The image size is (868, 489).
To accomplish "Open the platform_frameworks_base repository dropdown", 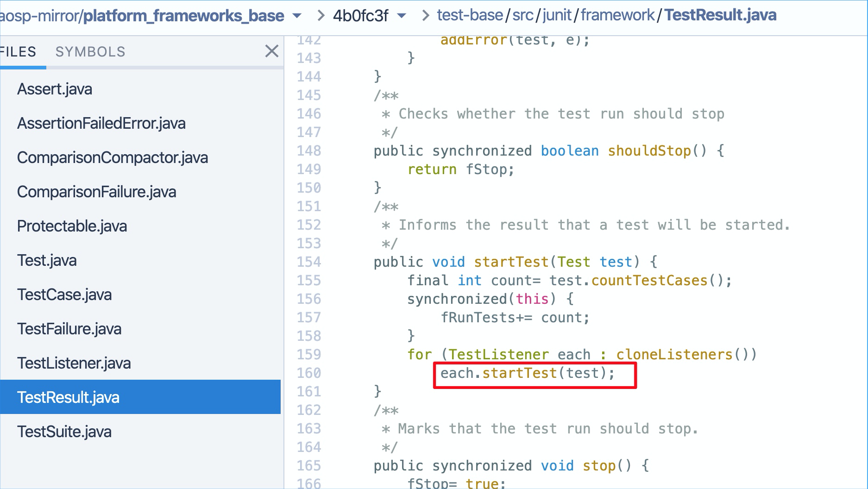I will (297, 16).
